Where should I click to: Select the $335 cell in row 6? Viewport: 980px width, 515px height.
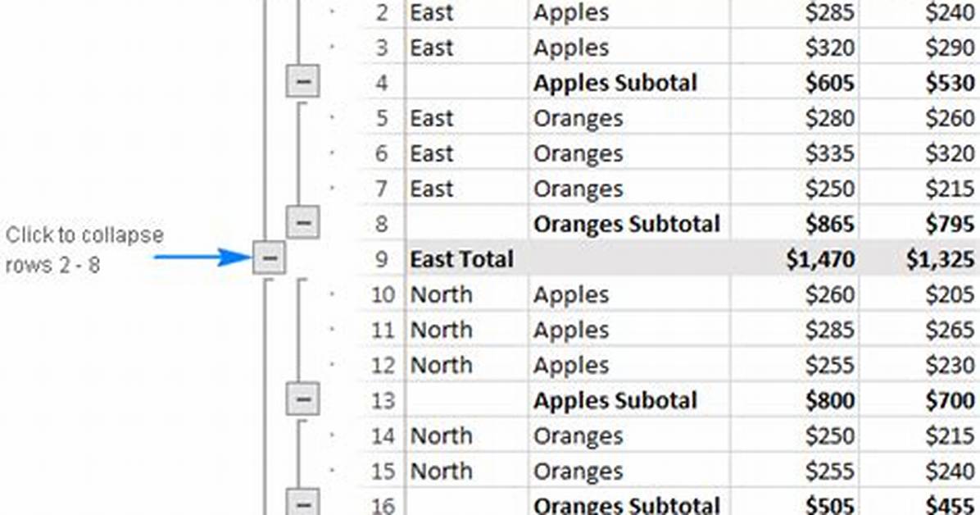point(794,153)
